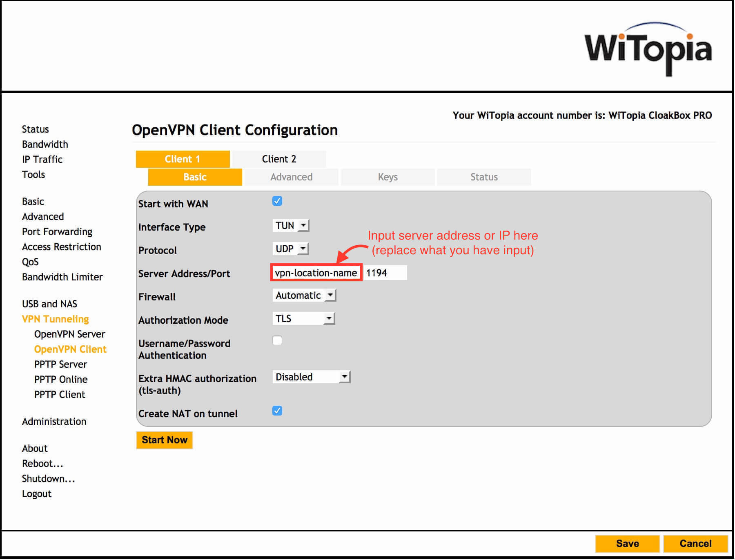Open Basic in the sidebar menu
Image resolution: width=735 pixels, height=560 pixels.
tap(33, 202)
